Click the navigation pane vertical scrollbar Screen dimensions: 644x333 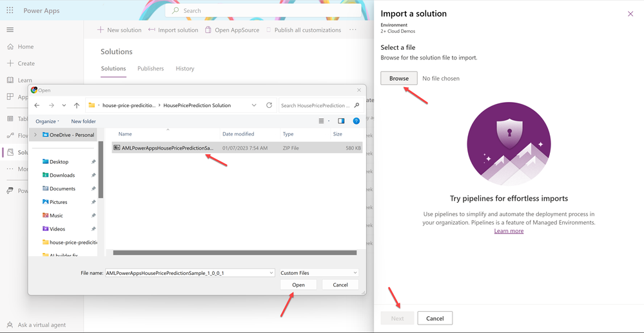[101, 170]
